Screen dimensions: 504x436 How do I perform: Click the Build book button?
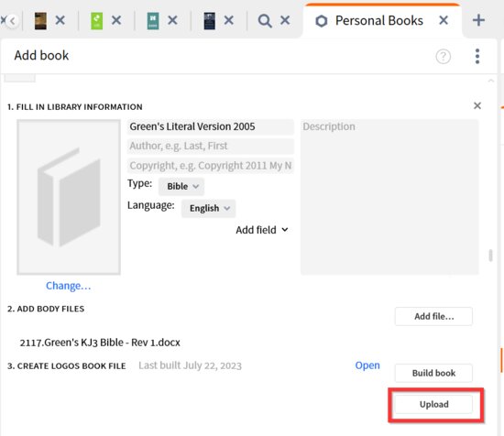pos(433,373)
